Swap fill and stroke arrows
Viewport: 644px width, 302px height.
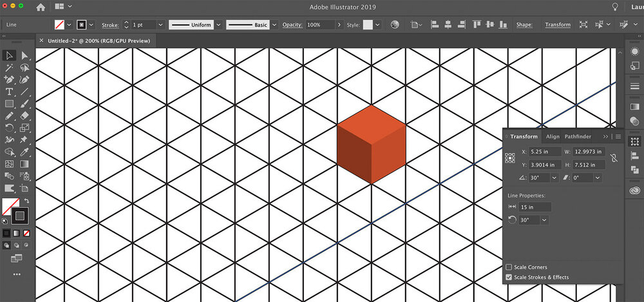27,201
